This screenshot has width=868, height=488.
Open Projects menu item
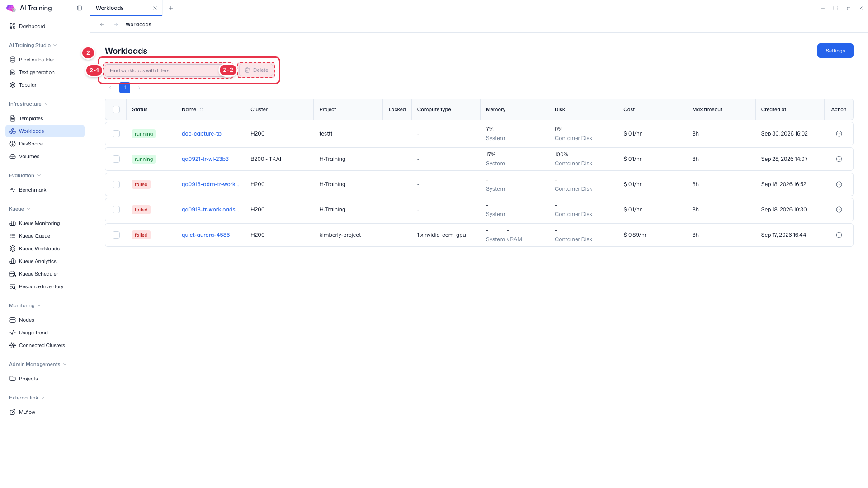[x=45, y=379]
